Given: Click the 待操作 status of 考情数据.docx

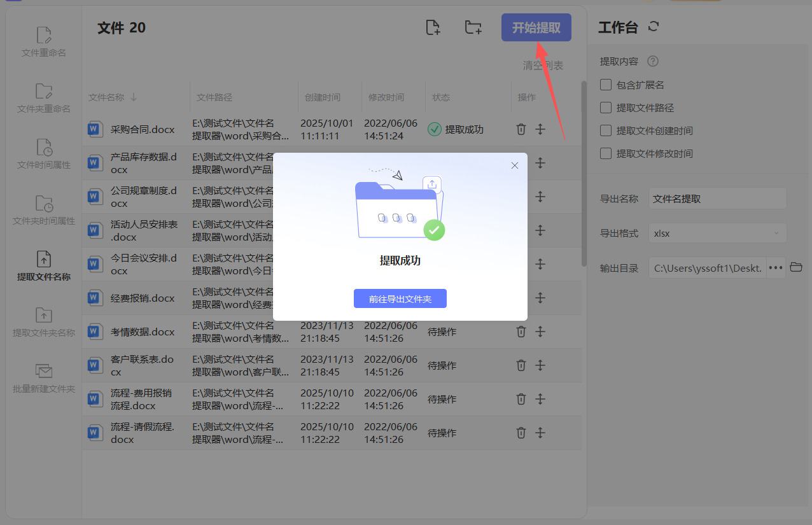Looking at the screenshot, I should point(442,332).
